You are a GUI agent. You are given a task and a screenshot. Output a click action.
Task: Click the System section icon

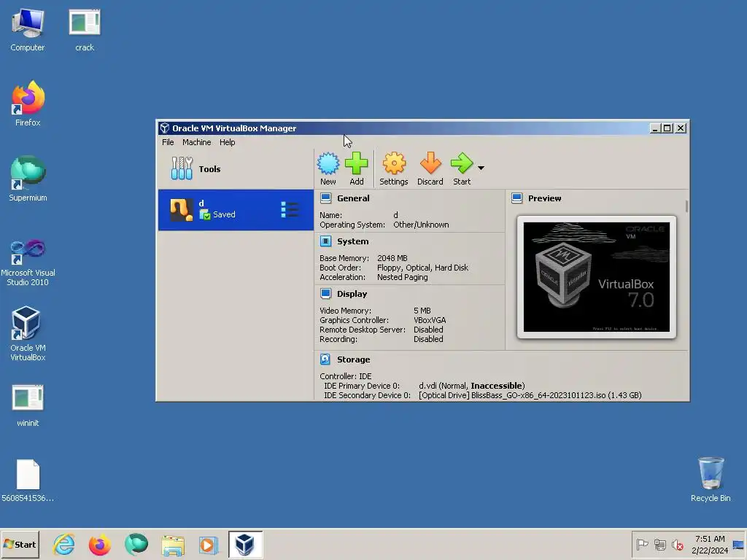(x=326, y=241)
